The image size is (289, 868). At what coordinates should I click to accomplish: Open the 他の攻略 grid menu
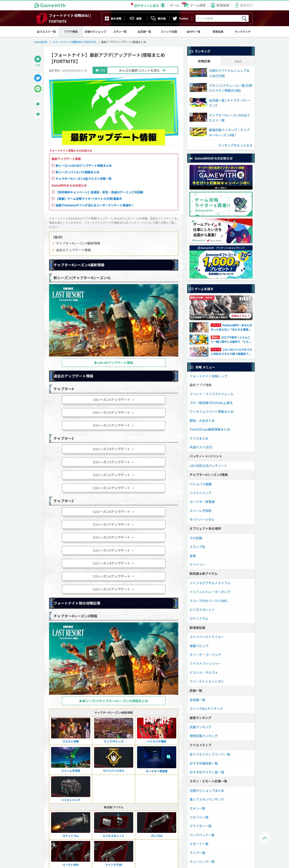113,18
